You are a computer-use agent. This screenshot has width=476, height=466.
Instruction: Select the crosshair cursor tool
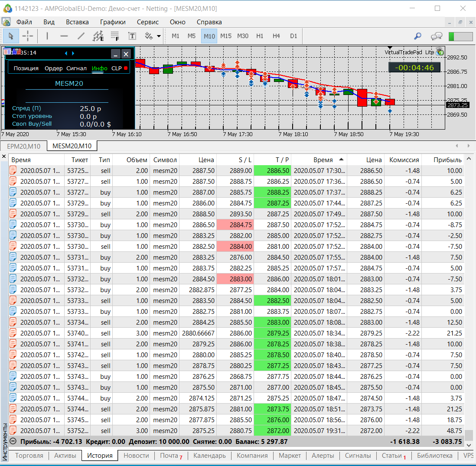(x=28, y=36)
